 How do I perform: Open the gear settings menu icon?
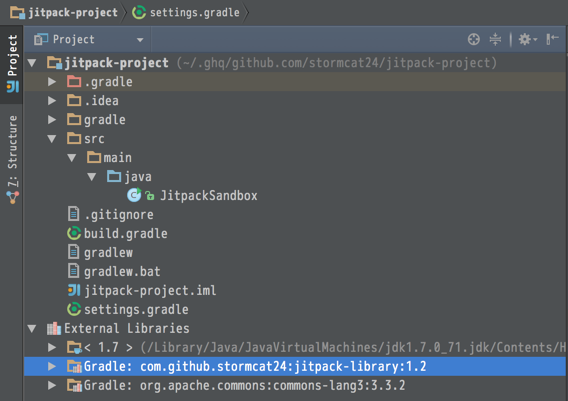(527, 39)
